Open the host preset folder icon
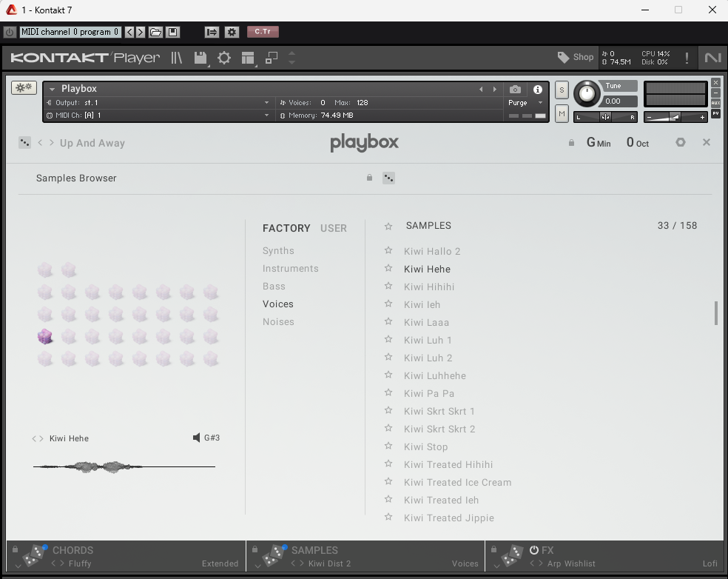This screenshot has height=579, width=728. coord(155,32)
